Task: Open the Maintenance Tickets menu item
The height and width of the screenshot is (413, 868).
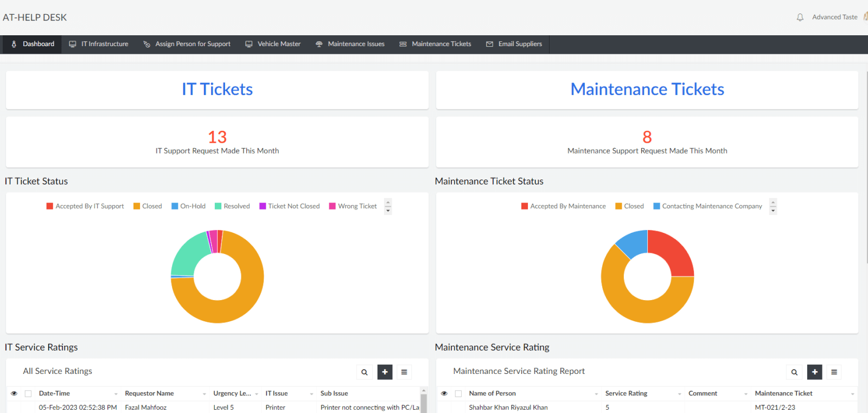Action: coord(435,44)
